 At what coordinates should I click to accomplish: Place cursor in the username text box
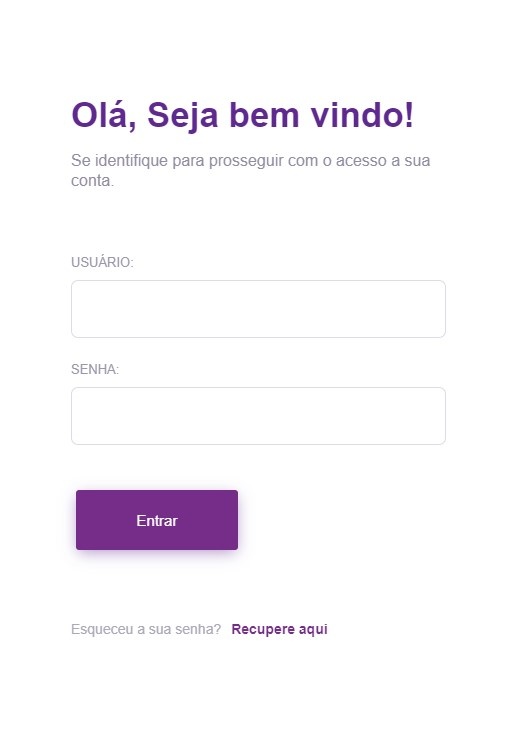[x=258, y=309]
